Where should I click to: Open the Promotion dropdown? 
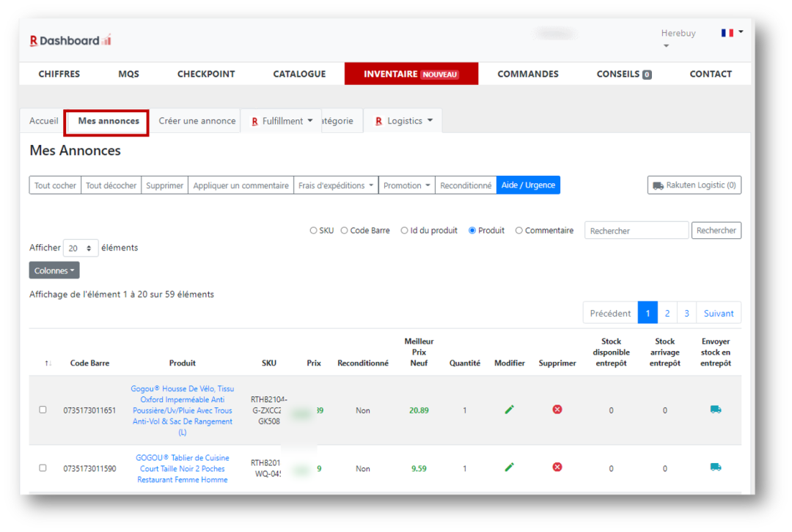(x=406, y=185)
